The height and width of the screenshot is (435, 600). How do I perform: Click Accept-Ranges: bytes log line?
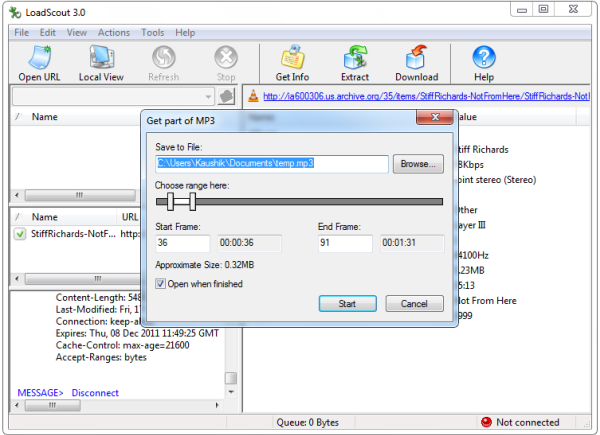[101, 357]
